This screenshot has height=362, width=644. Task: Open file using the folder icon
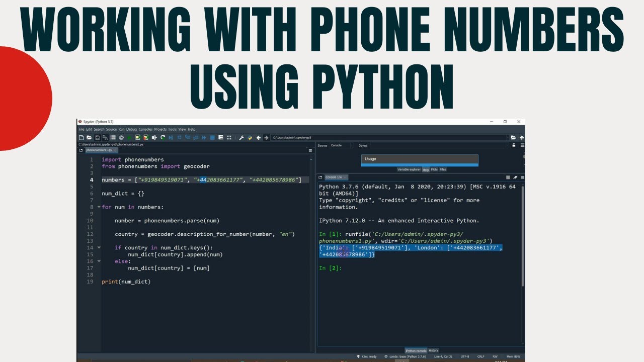(x=89, y=137)
